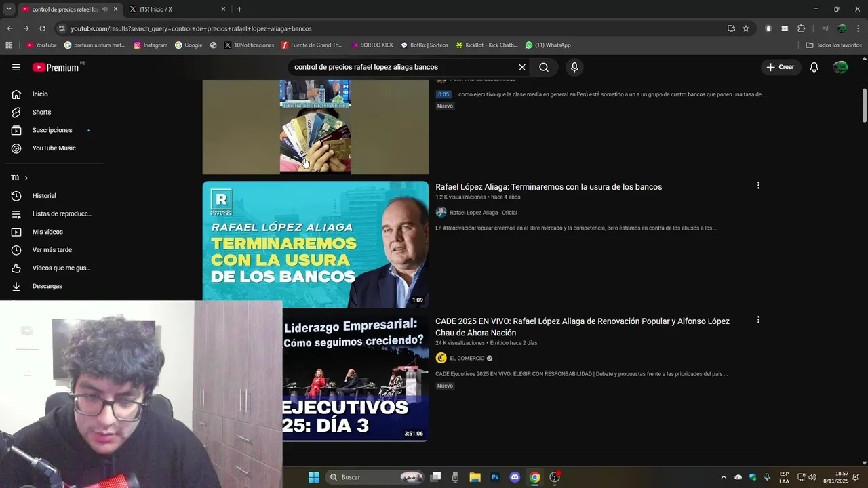The width and height of the screenshot is (868, 488).
Task: Click Rafael Lopez Aliaga channel avatar
Action: [x=441, y=212]
